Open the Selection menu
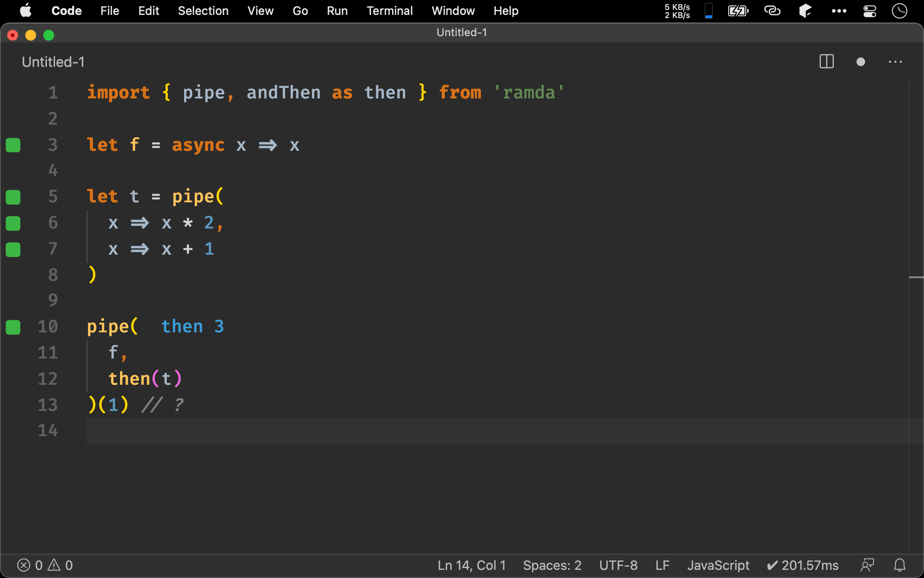Image resolution: width=924 pixels, height=578 pixels. click(203, 10)
